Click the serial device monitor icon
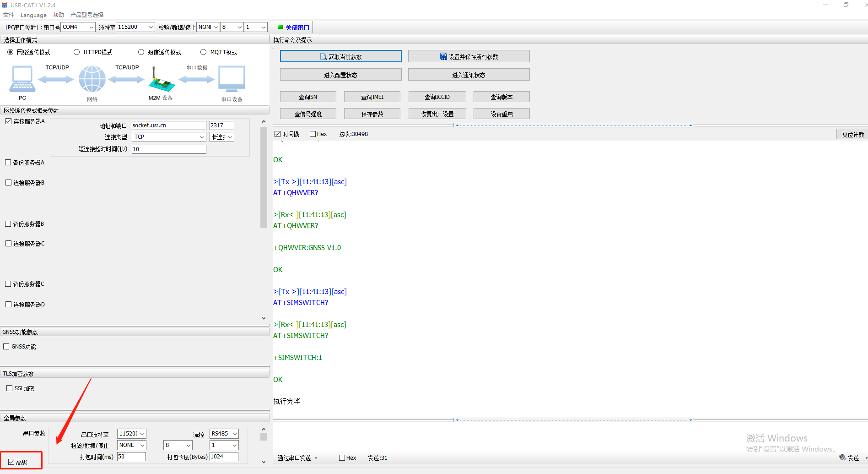 (232, 79)
